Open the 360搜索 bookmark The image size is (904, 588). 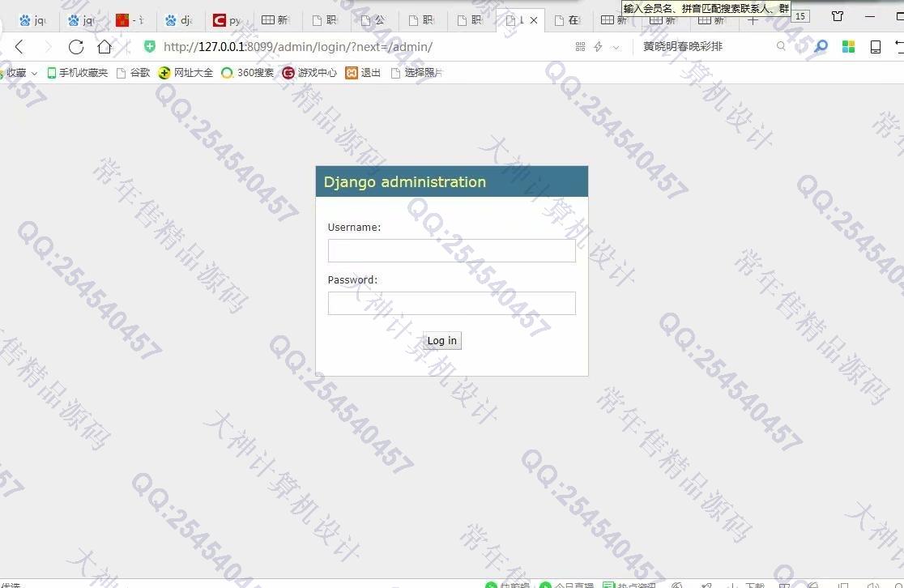(x=248, y=73)
